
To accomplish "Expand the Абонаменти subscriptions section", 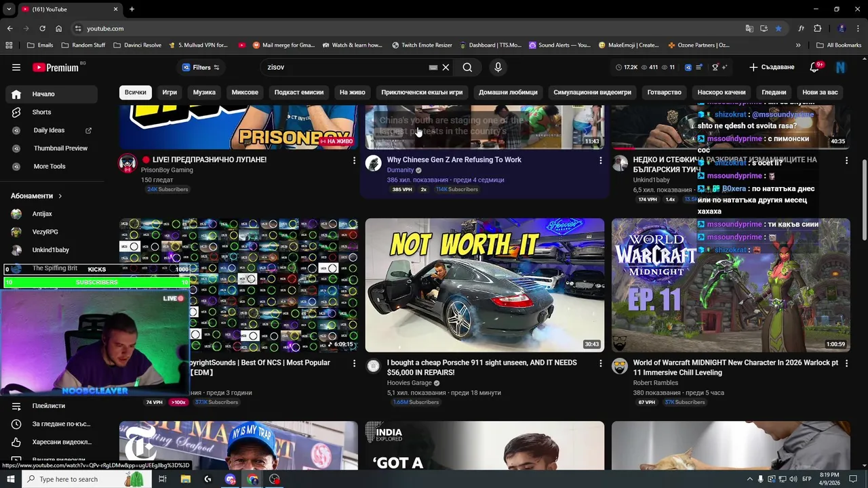I will pos(37,196).
